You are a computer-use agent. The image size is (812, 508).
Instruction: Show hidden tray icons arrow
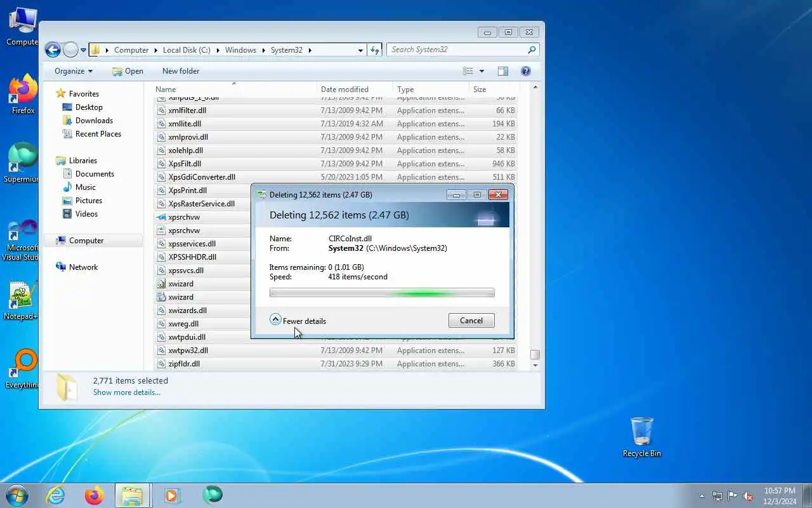[702, 496]
